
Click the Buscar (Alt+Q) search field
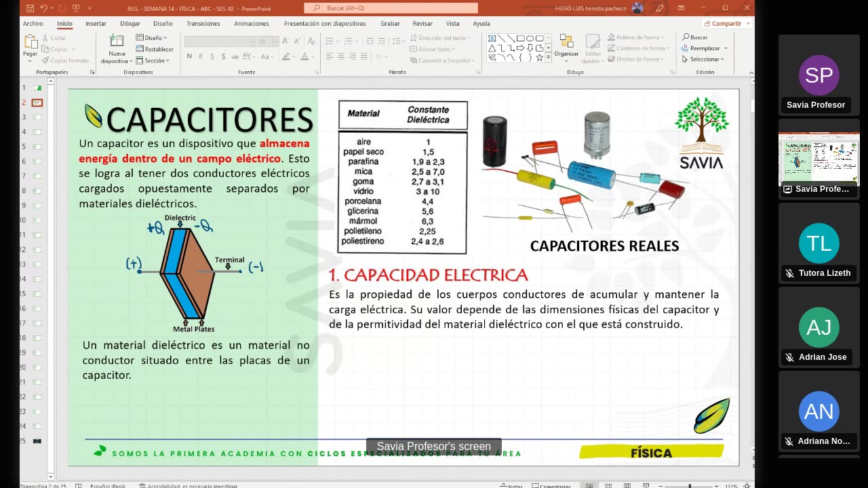391,8
